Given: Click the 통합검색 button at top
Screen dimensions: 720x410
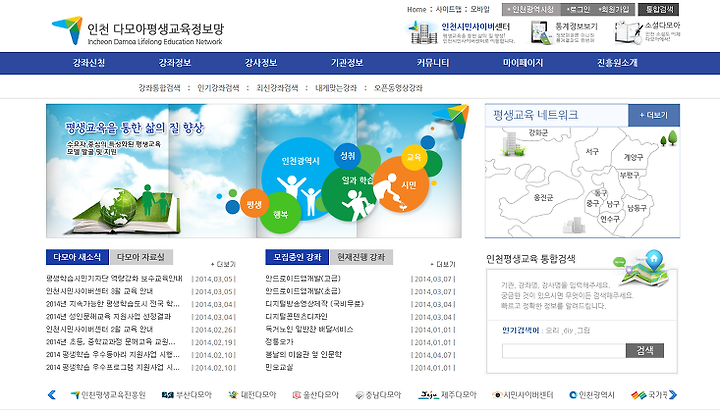Looking at the screenshot, I should pos(659,9).
